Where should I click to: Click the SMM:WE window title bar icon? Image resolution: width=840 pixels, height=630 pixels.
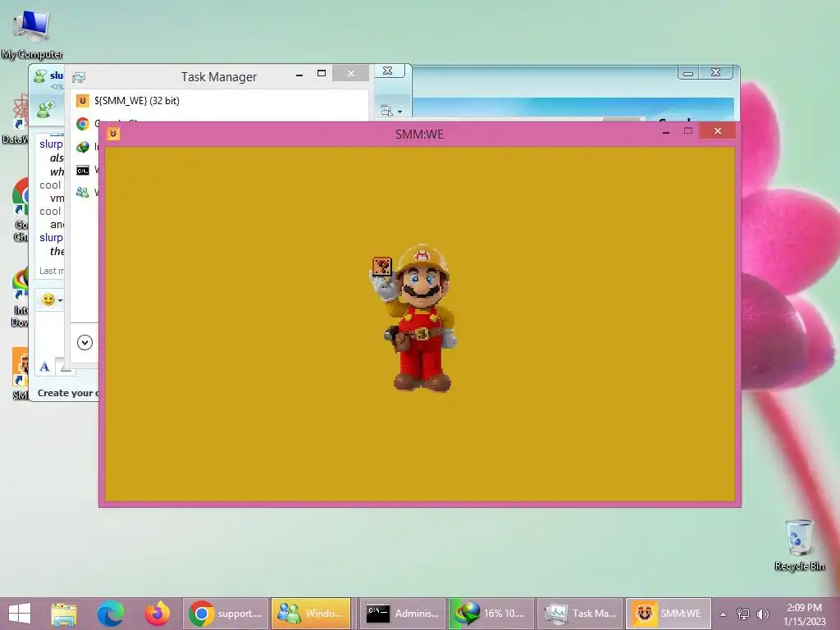coord(113,134)
